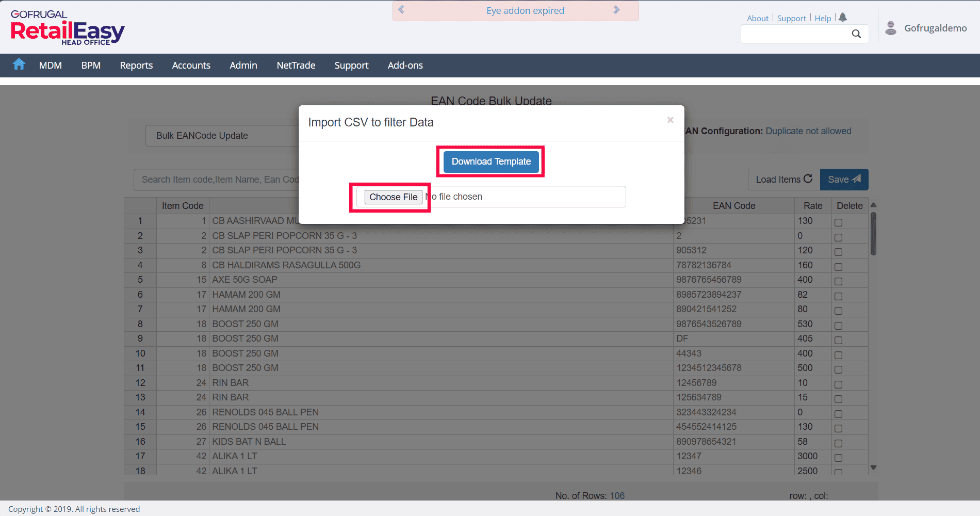Open the NetTrade menu
Screen dimensions: 980x516
point(296,66)
